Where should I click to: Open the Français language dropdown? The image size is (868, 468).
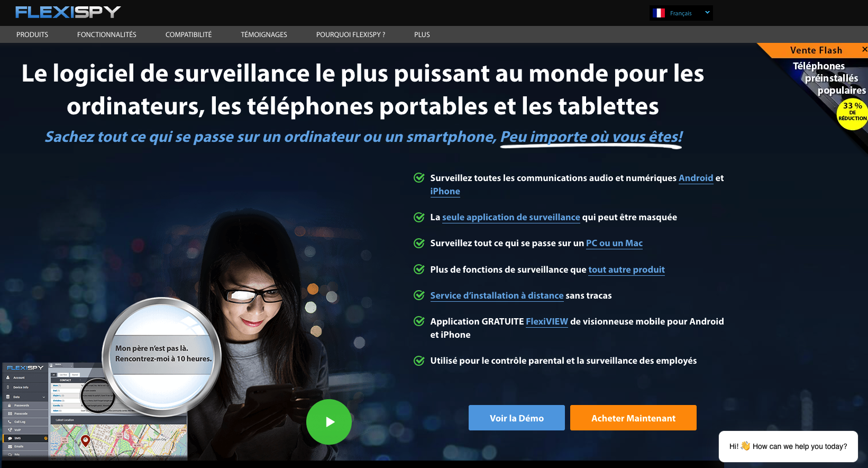[681, 13]
